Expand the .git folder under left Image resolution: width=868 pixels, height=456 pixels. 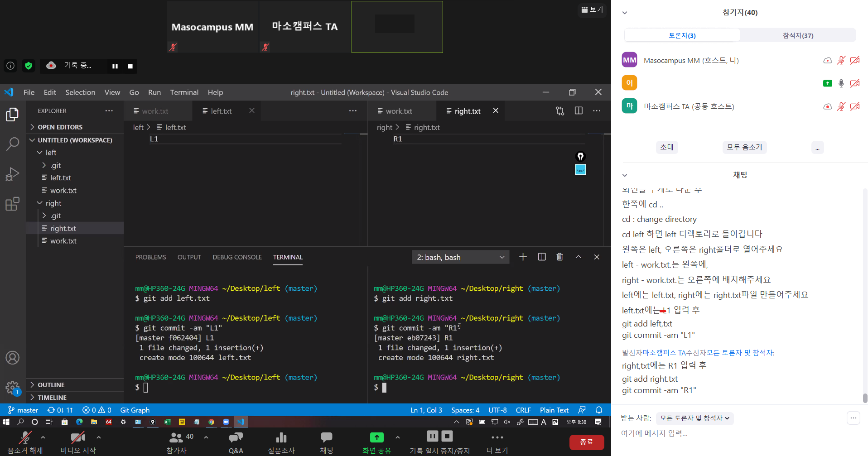coord(55,165)
